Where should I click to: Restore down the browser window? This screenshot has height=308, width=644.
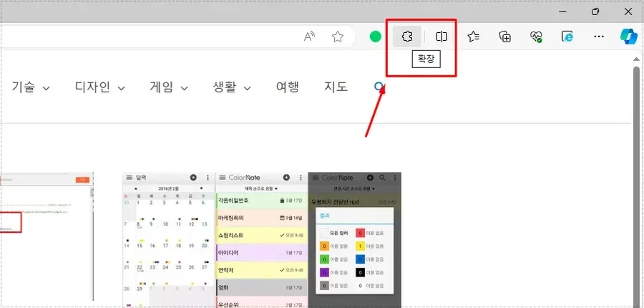click(595, 11)
